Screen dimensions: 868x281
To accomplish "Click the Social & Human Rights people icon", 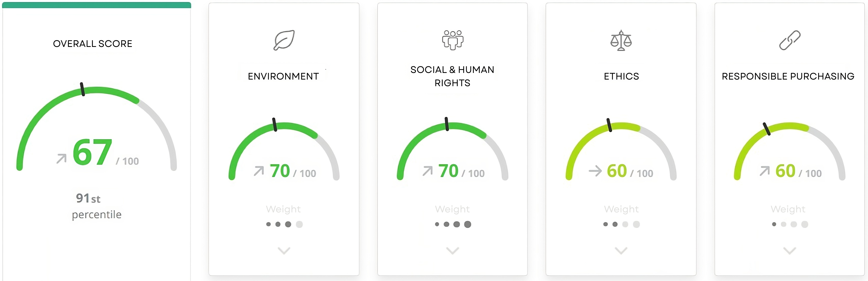I will [x=453, y=40].
